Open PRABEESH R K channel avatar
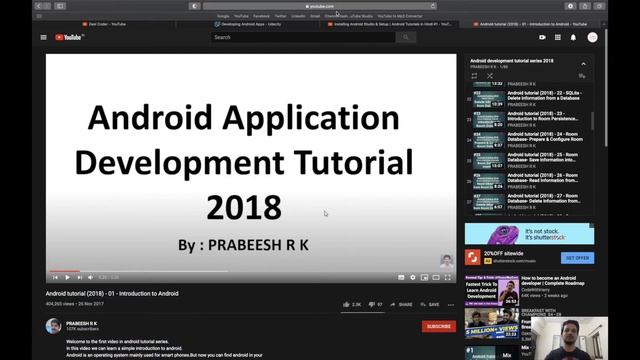Viewport: 640px width, 360px height. click(x=53, y=326)
